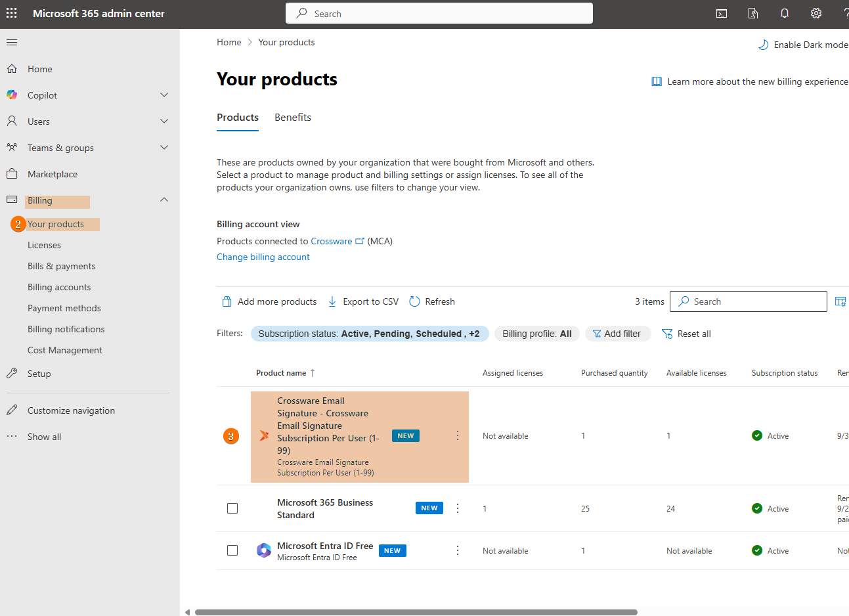
Task: Open Bills & payments in sidebar
Action: (x=61, y=266)
